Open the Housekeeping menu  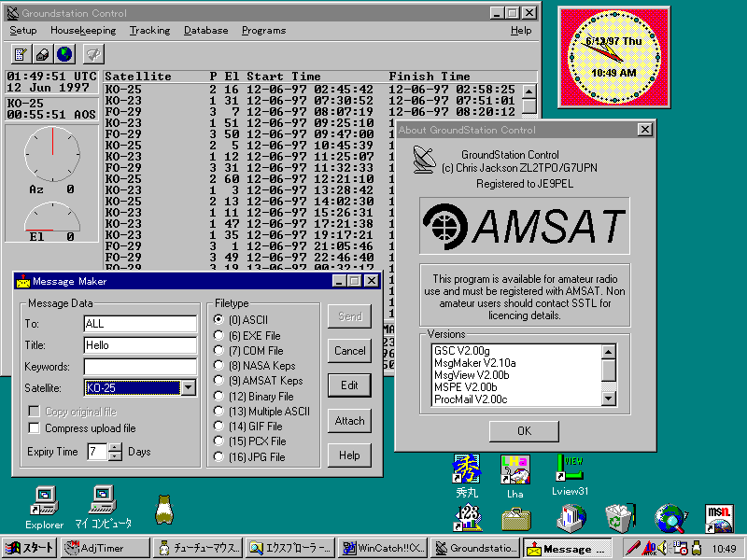(83, 30)
